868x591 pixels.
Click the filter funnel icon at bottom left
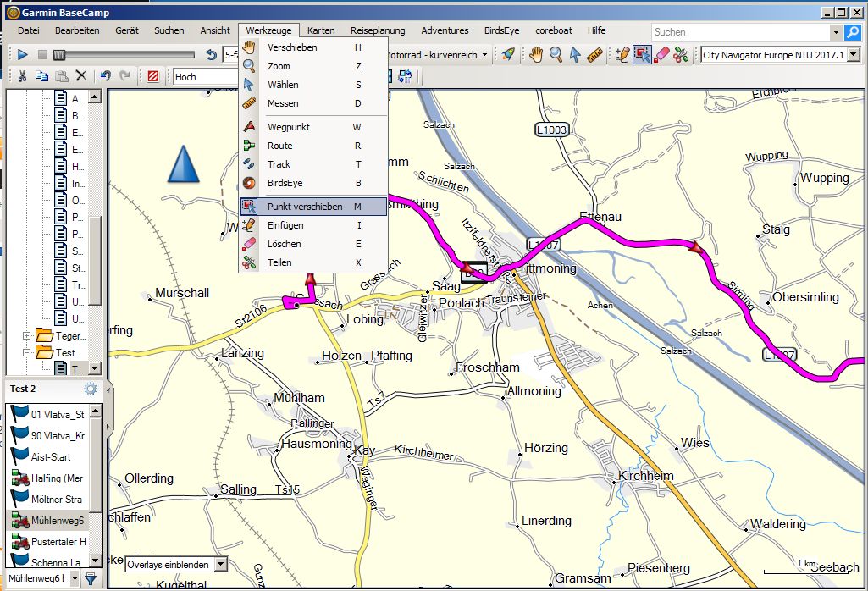pos(91,579)
